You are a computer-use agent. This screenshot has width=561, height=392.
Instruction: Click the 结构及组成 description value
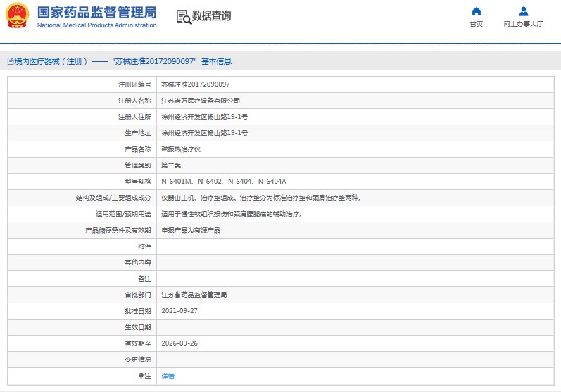pos(261,198)
